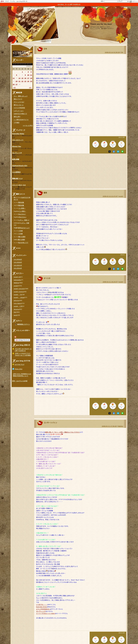Open the @goo_blog Twitter link
The width and height of the screenshot is (138, 644).
[x=18, y=369]
